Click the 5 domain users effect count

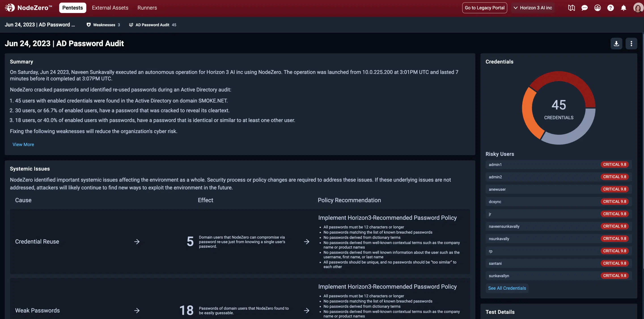190,241
